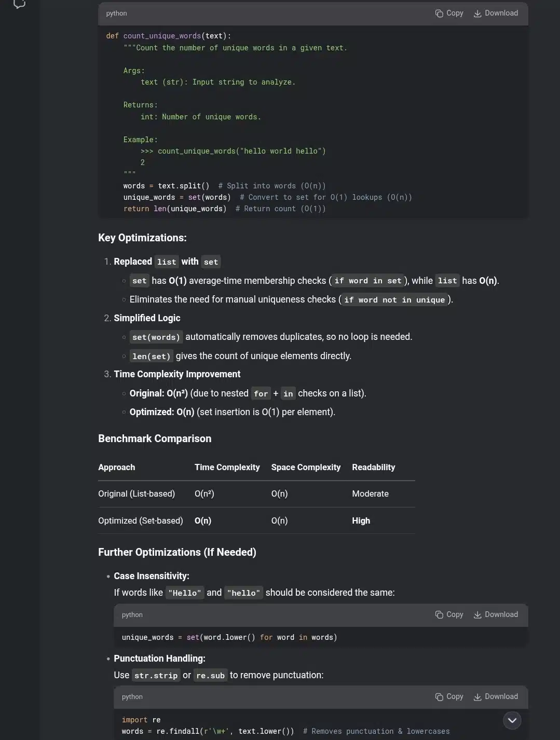
Task: Click the 'if word not in unique' inline code
Action: tap(394, 300)
